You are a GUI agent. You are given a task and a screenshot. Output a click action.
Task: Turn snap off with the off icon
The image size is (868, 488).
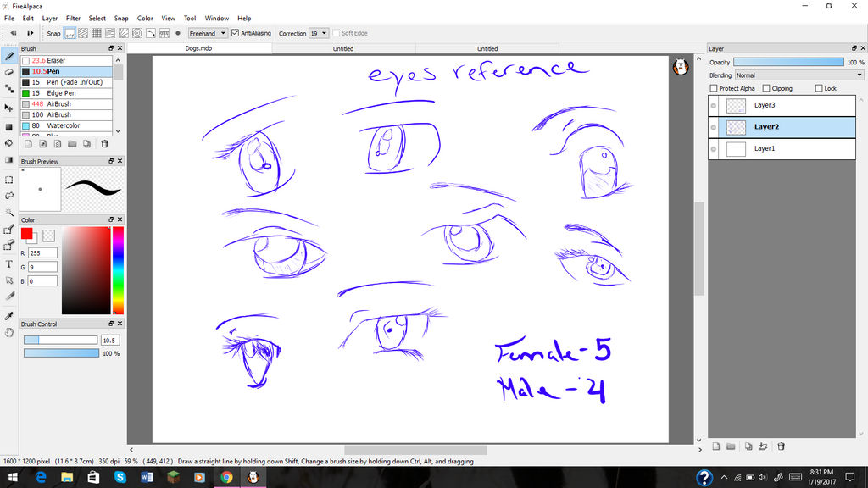coord(70,33)
